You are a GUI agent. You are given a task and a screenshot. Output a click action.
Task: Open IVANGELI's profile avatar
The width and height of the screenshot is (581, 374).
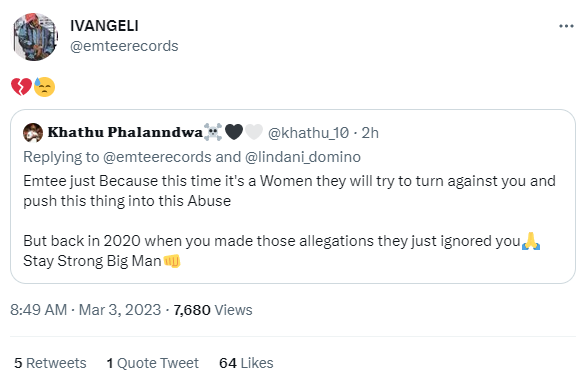[35, 36]
